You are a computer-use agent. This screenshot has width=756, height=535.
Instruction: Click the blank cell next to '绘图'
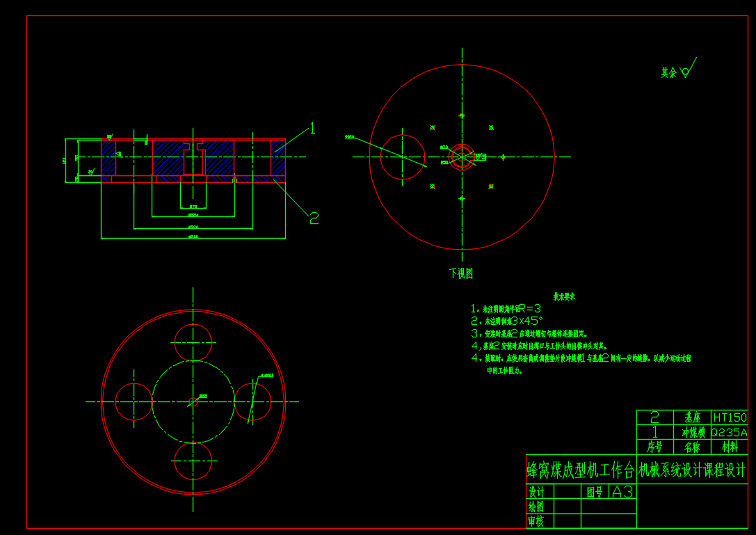coord(568,506)
